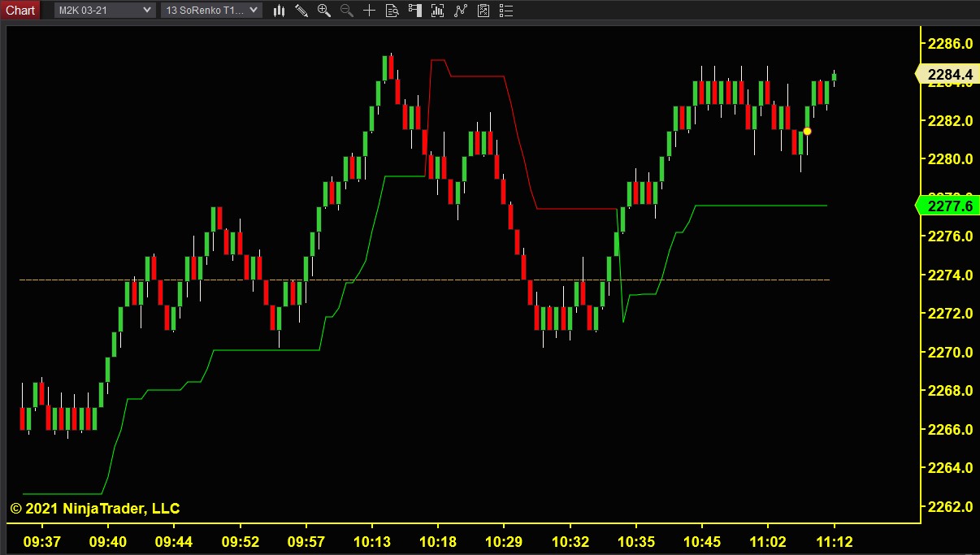Open the Chart Trader panel icon
Screen dimensions: 980x555
coord(414,11)
